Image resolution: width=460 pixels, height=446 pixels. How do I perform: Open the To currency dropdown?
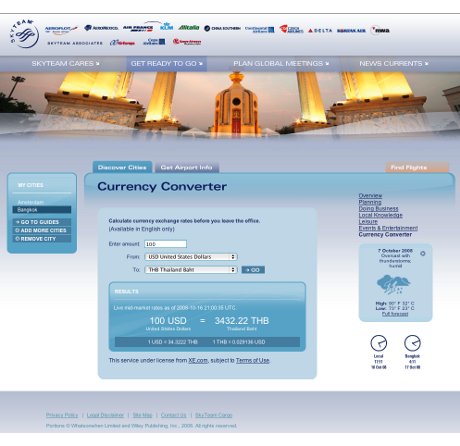click(x=191, y=270)
